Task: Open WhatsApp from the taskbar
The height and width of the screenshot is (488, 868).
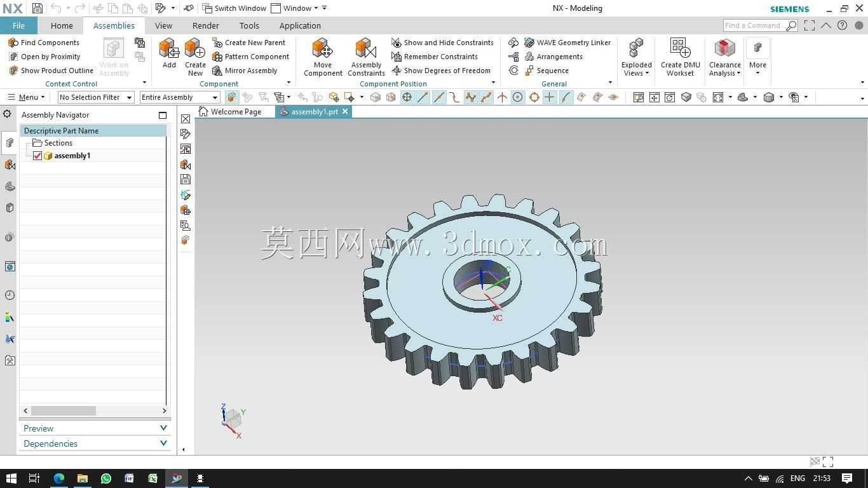Action: [106, 478]
